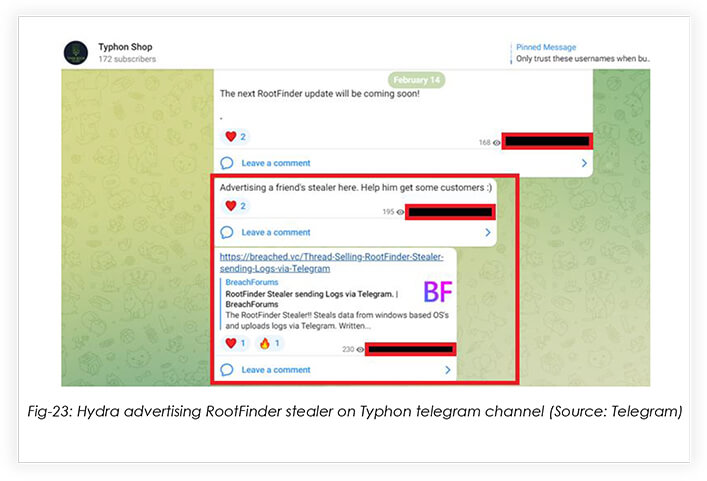Click heart reaction on friend's stealer post

(235, 206)
